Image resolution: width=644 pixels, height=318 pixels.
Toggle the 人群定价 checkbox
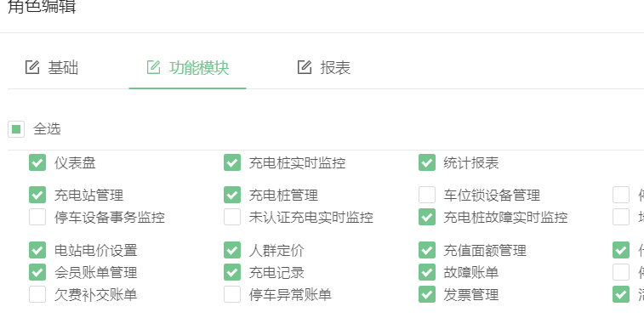pyautogui.click(x=232, y=250)
